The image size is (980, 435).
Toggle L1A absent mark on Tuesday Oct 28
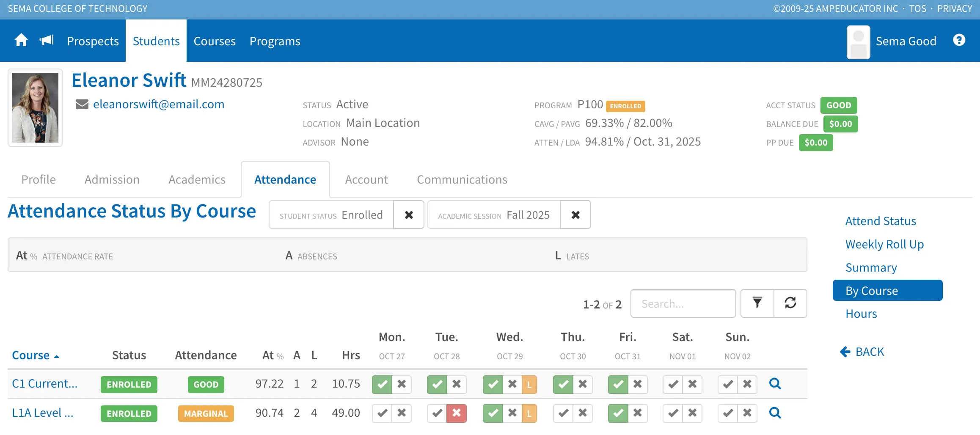[x=457, y=413]
